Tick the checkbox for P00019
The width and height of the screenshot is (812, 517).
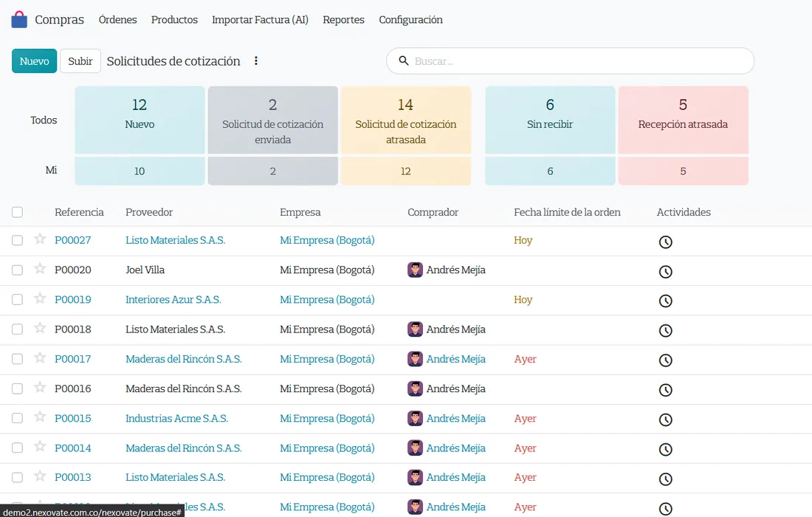click(18, 299)
